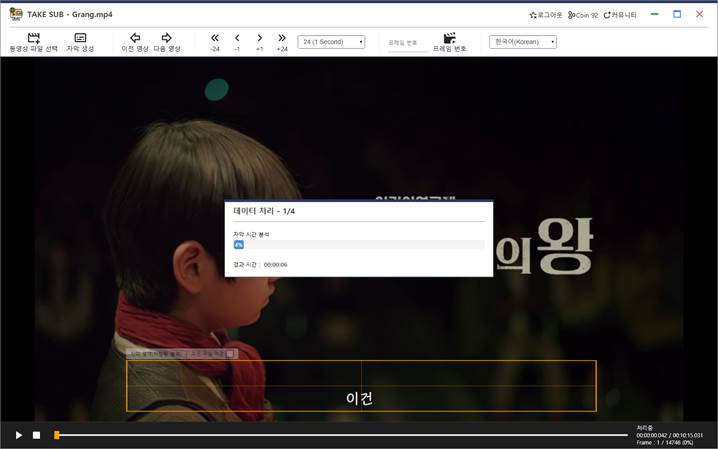Image resolution: width=718 pixels, height=449 pixels.
Task: Click the subtitle text '이건' in the video
Action: coord(359,398)
